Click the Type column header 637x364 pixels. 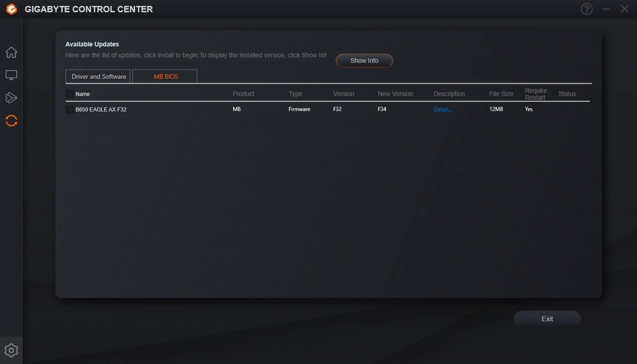[295, 94]
